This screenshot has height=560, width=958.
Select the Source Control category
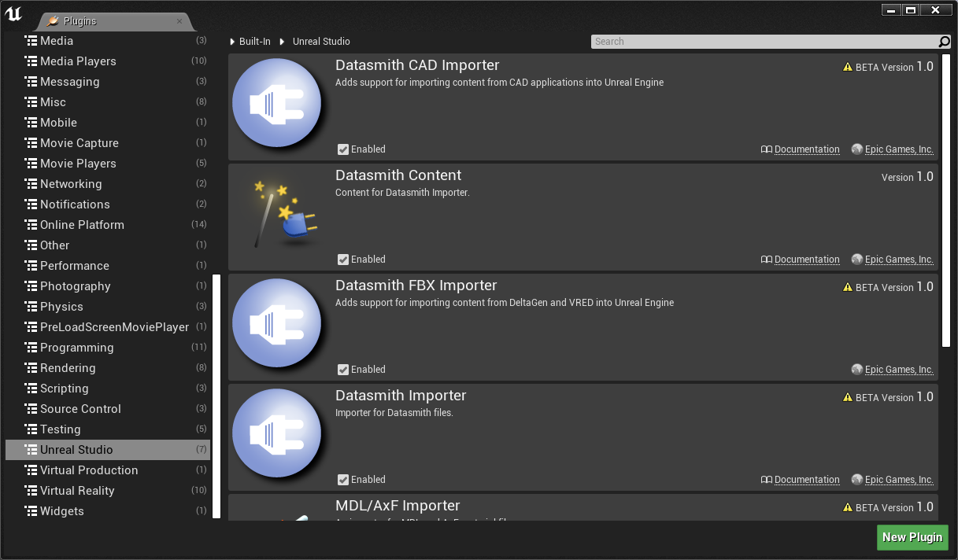[107, 409]
